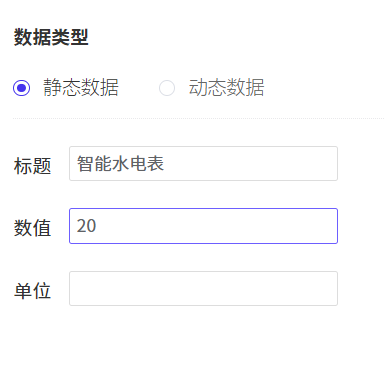Click the dotted divider under data type options
The width and height of the screenshot is (384, 370).
[198, 118]
